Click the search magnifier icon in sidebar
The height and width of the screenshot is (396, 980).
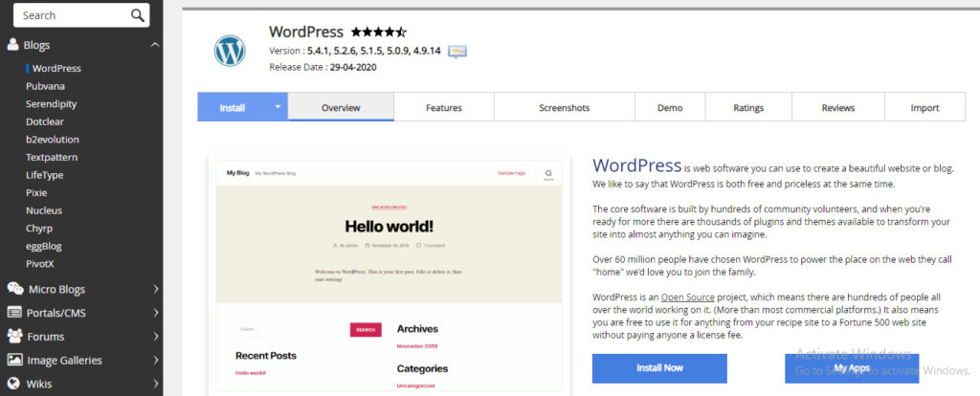pos(137,15)
